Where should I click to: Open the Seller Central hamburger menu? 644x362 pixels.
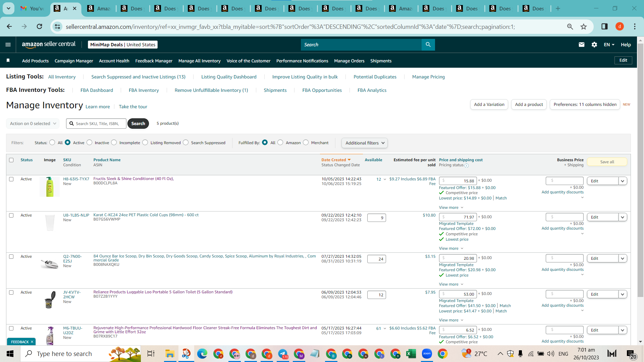[8, 45]
